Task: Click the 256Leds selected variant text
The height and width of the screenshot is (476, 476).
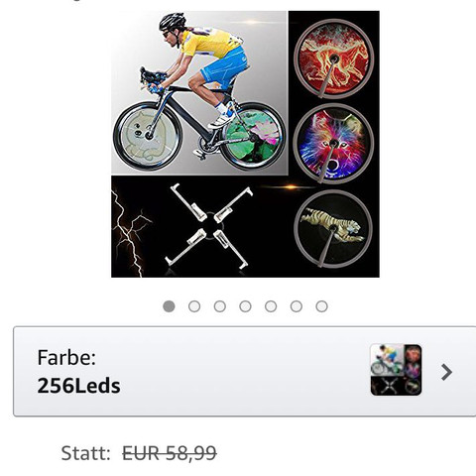Action: click(78, 386)
